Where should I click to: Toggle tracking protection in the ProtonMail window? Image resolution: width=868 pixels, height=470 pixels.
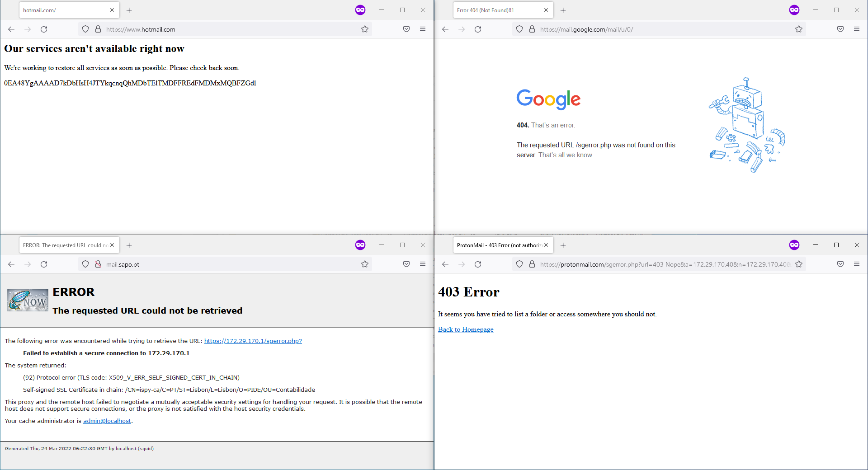(519, 264)
